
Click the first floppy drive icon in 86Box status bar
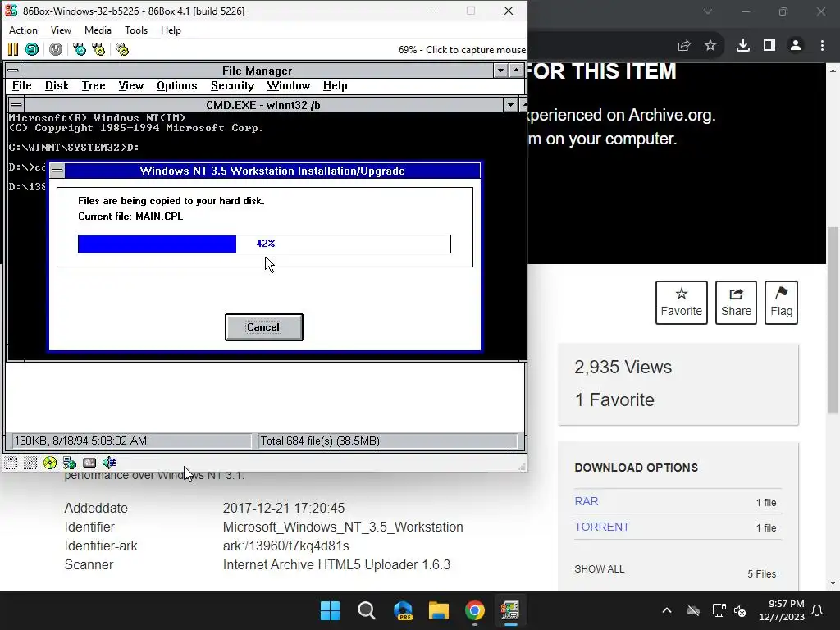pyautogui.click(x=11, y=463)
